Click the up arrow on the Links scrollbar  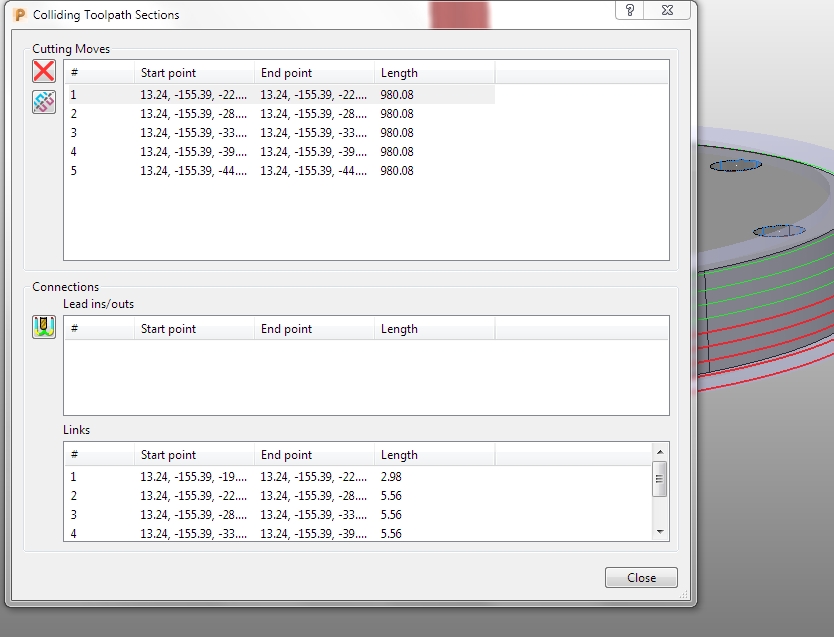tap(660, 450)
